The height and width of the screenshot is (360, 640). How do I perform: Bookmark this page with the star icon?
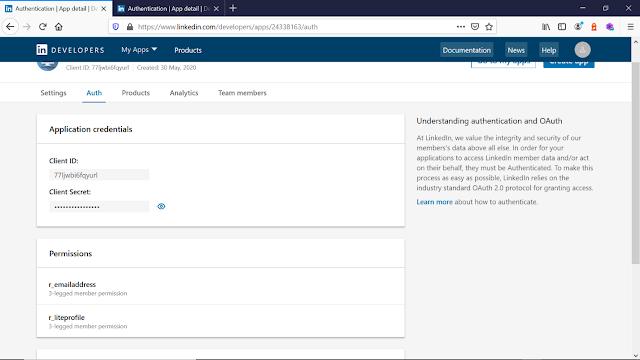(x=489, y=27)
